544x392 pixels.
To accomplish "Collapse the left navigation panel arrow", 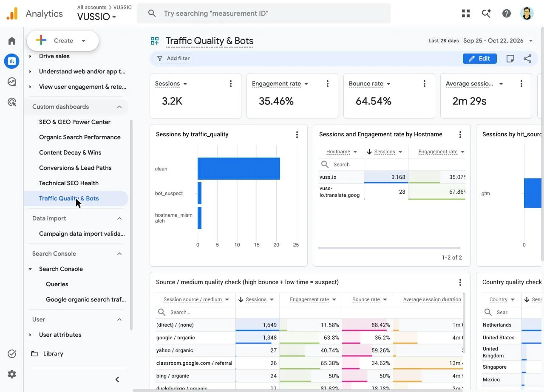I will click(117, 379).
